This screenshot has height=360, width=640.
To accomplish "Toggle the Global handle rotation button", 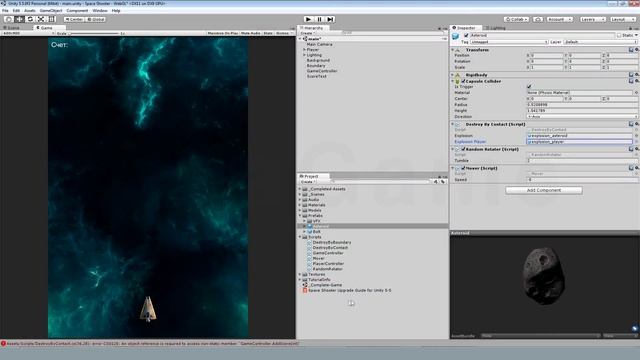I will (96, 19).
